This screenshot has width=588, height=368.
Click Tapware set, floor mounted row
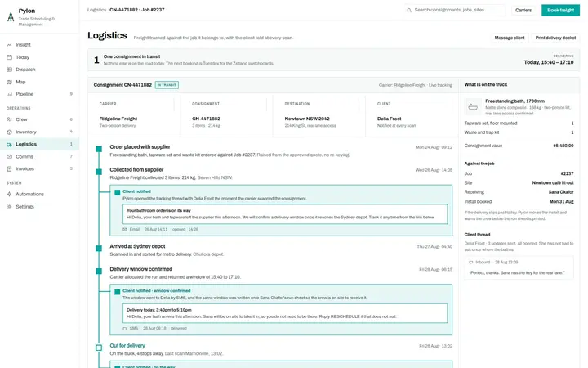pos(519,123)
